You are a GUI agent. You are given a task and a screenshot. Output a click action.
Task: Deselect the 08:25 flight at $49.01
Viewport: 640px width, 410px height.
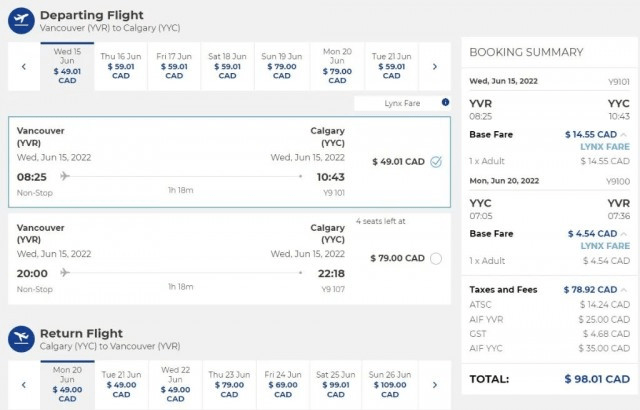pyautogui.click(x=436, y=161)
